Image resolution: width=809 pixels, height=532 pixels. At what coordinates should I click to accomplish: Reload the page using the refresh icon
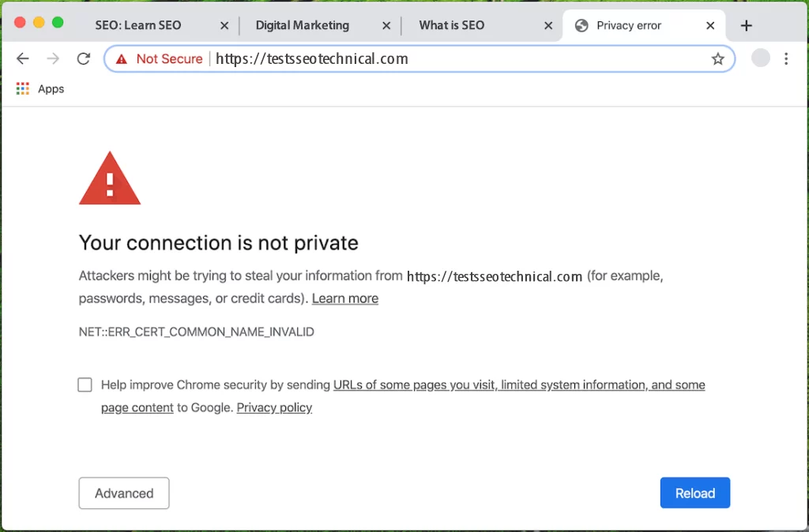[x=84, y=58]
